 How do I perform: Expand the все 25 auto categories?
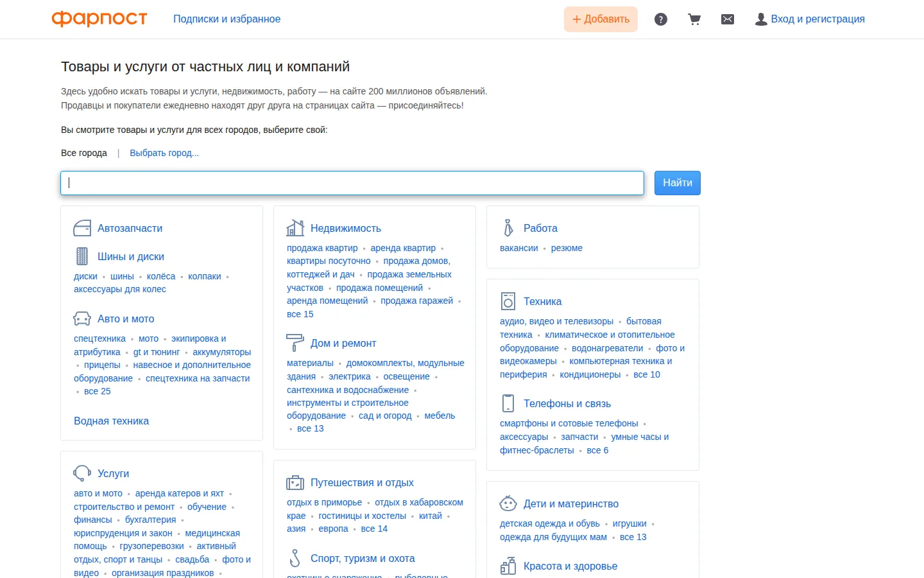tap(98, 391)
